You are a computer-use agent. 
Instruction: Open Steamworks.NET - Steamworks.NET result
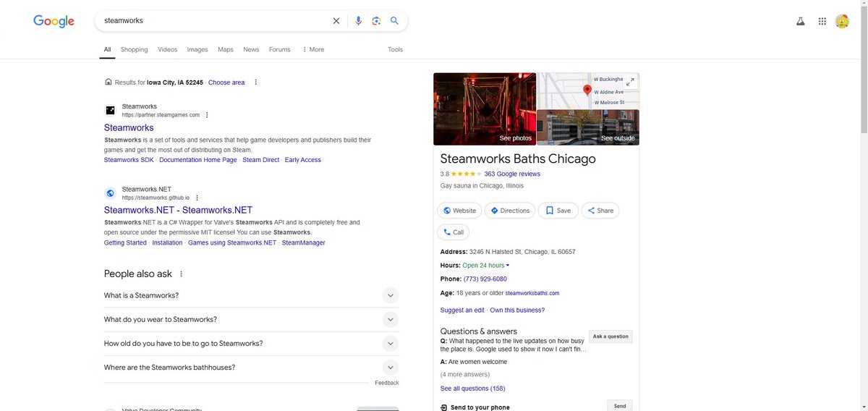178,211
